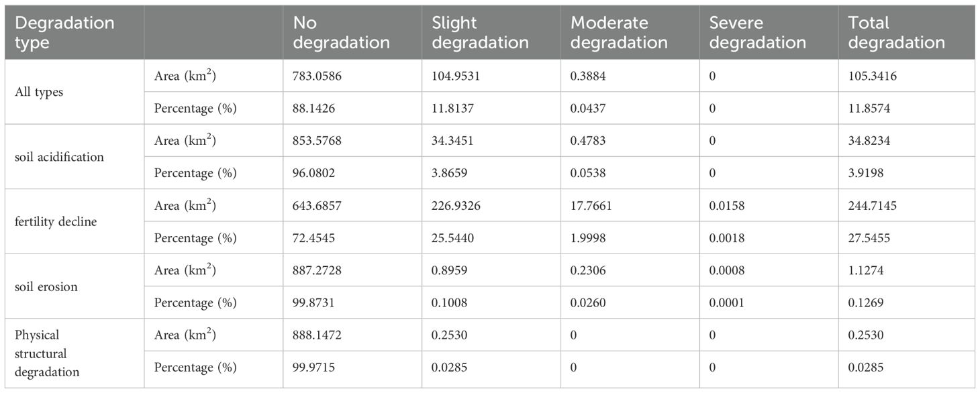Image resolution: width=980 pixels, height=393 pixels.
Task: Select the 'Total degradation' header cell
Action: [x=896, y=33]
